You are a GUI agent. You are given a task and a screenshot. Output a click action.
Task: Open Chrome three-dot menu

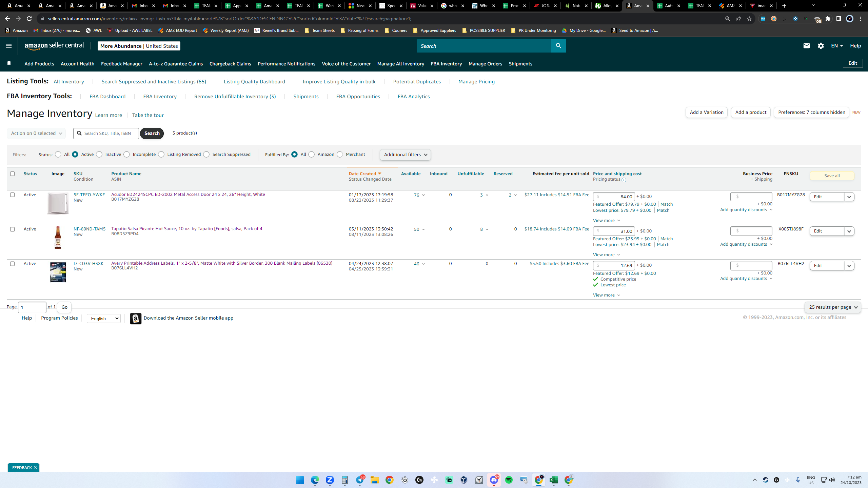coord(861,19)
